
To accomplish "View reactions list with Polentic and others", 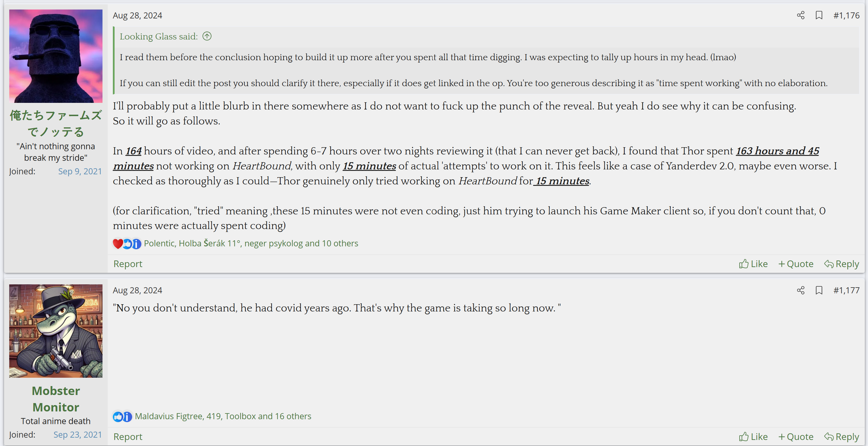I will point(251,243).
